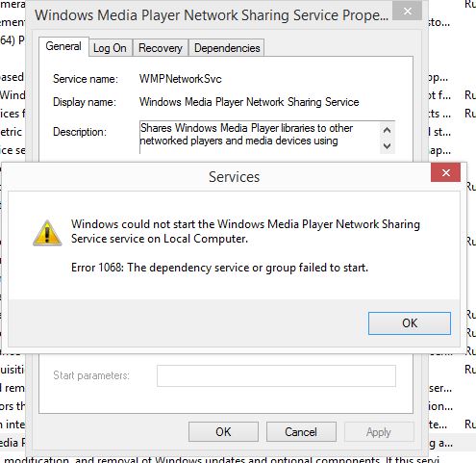Close the Network Sharing Service Properties window

coord(408,12)
